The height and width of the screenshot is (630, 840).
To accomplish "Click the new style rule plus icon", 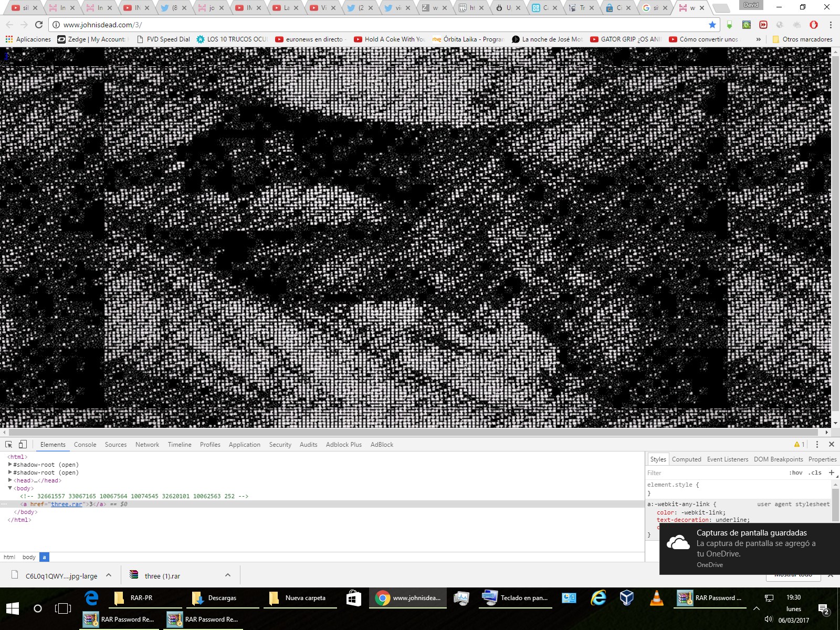I will [831, 472].
